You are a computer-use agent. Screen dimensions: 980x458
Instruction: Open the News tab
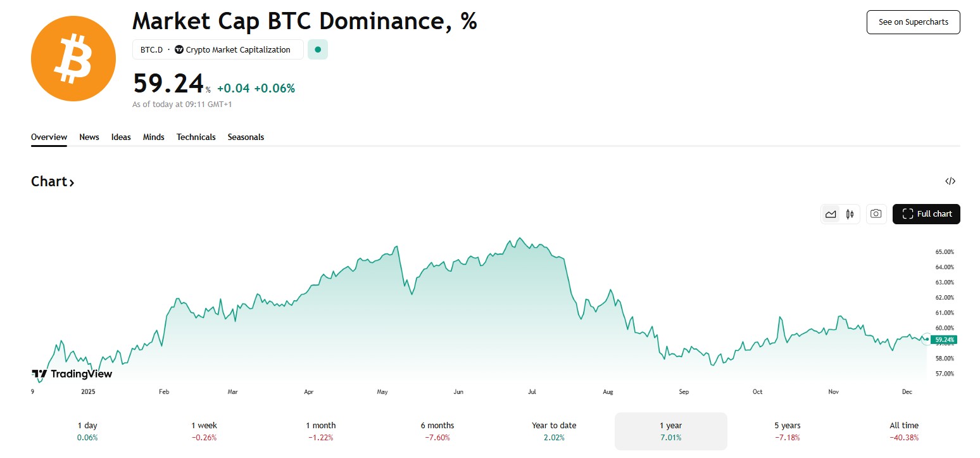(x=89, y=137)
